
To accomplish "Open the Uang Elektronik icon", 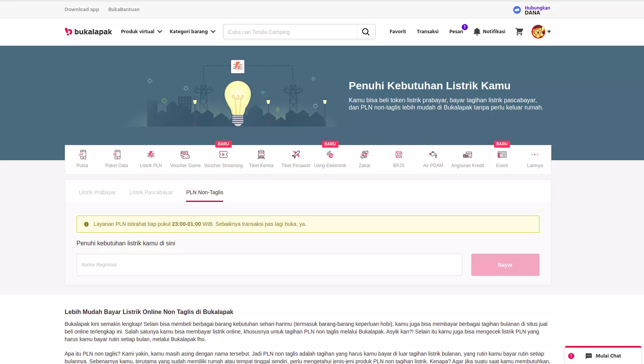I will pos(330,155).
